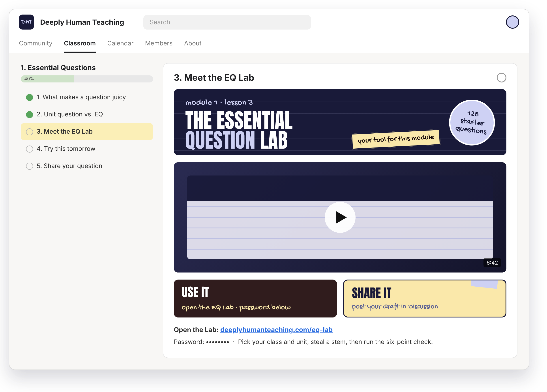Switch to the Community tab

pyautogui.click(x=36, y=43)
